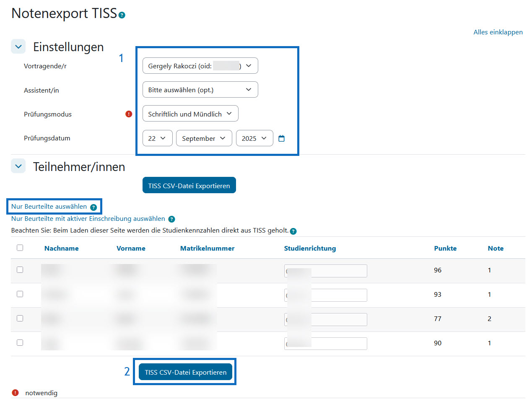Sort table by Punkte column header
Image resolution: width=532 pixels, height=404 pixels.
pos(445,249)
